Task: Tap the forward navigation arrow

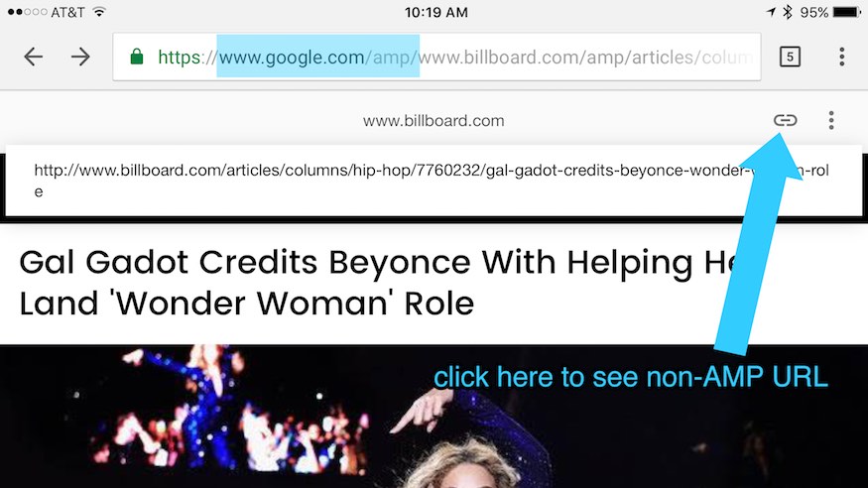Action: pos(80,57)
